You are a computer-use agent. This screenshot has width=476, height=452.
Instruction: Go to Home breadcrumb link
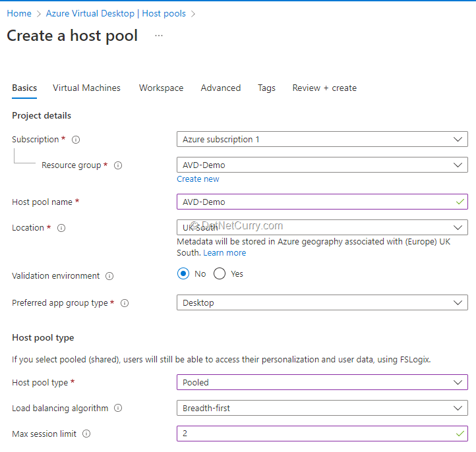point(19,13)
